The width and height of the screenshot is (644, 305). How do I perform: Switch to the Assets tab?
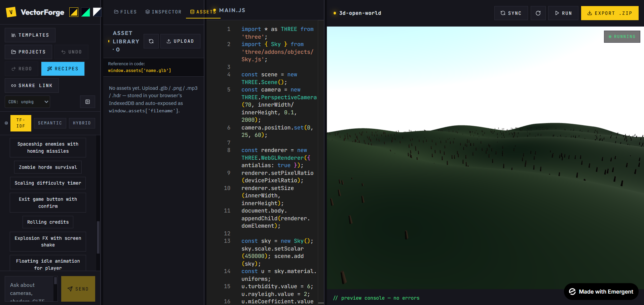(x=203, y=12)
